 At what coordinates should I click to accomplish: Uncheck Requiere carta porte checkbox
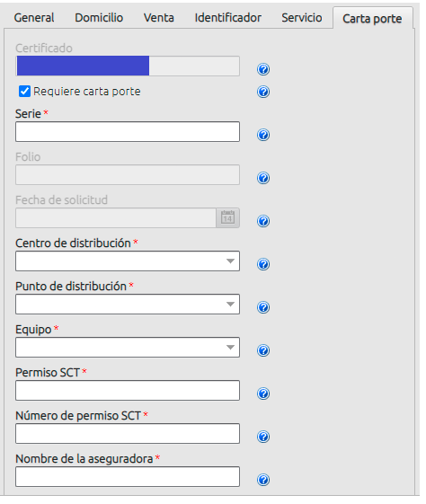[24, 92]
